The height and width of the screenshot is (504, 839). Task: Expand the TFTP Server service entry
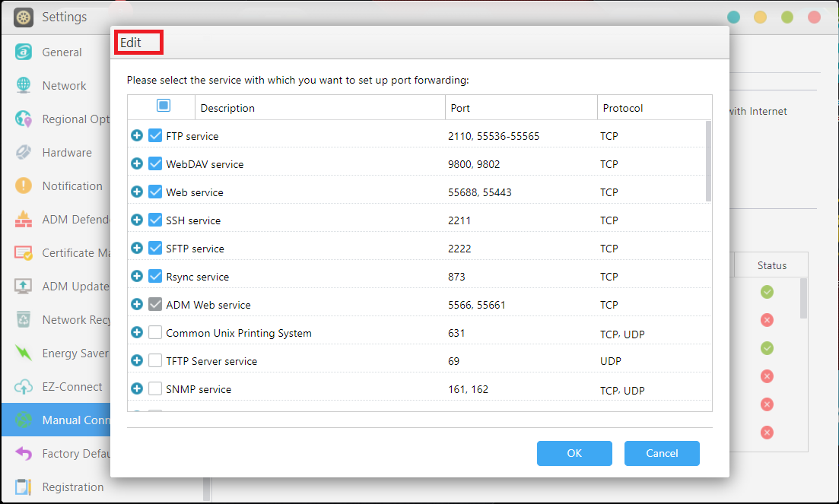[x=137, y=360]
